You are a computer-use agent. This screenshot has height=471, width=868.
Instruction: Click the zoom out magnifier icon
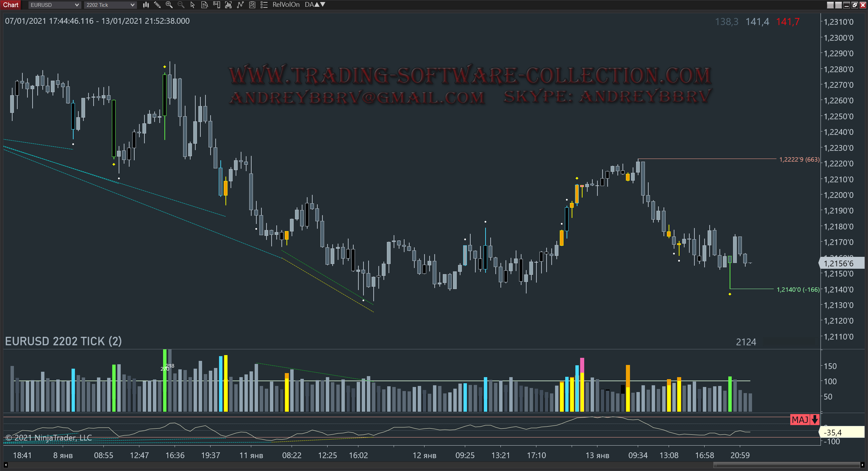coord(181,5)
